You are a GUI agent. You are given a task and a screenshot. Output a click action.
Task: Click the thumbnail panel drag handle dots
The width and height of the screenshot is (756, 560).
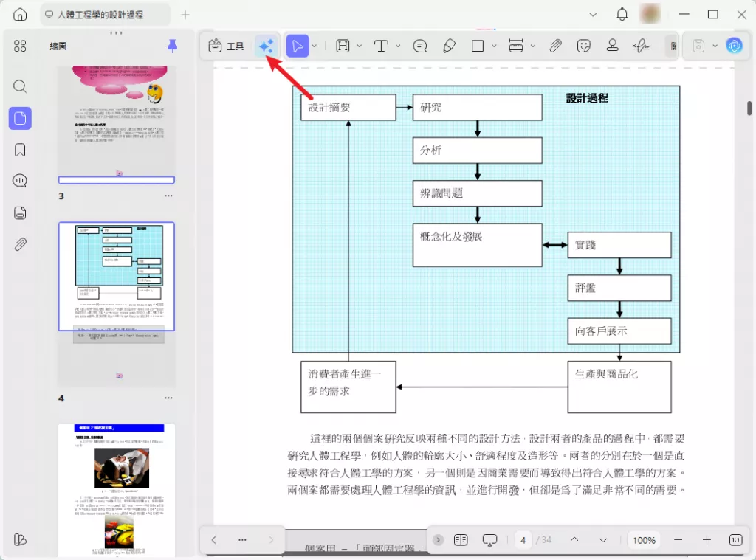coord(116,32)
